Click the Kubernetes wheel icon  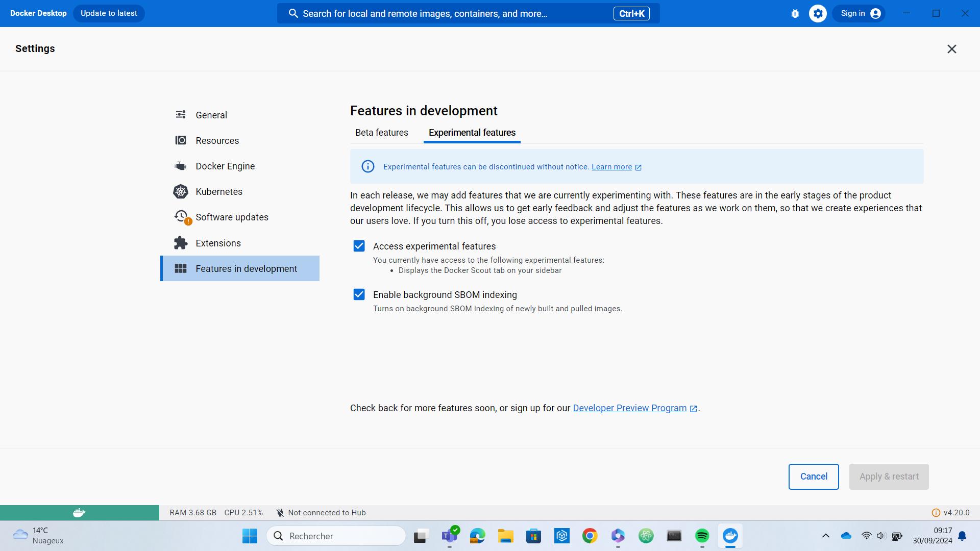tap(181, 191)
